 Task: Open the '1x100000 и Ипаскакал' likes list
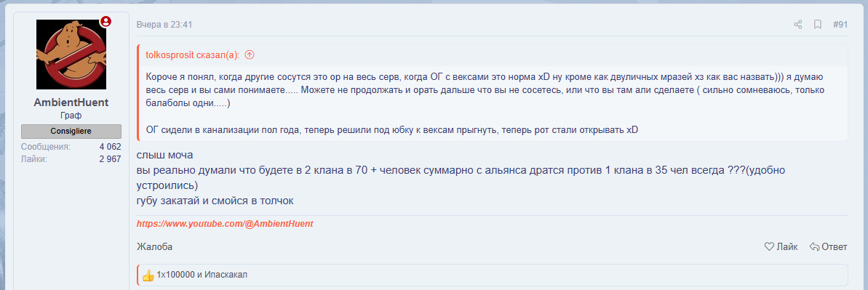[x=202, y=275]
